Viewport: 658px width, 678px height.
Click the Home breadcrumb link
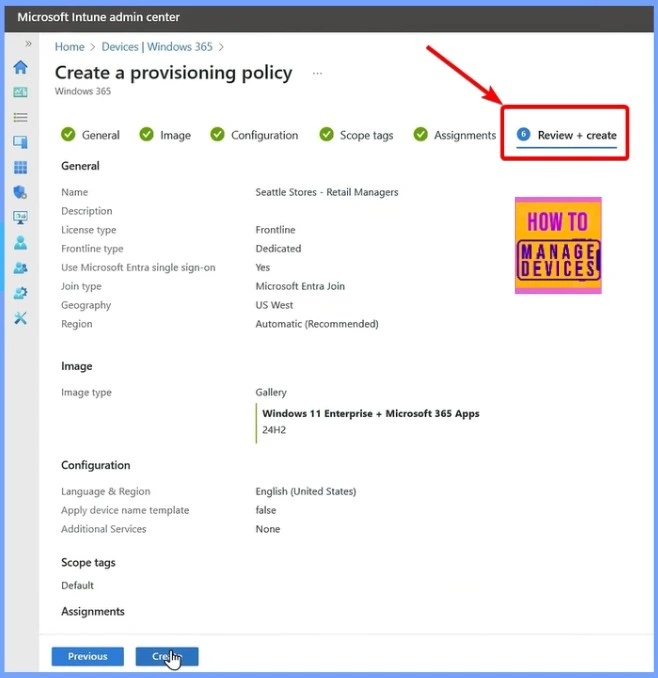(x=70, y=47)
